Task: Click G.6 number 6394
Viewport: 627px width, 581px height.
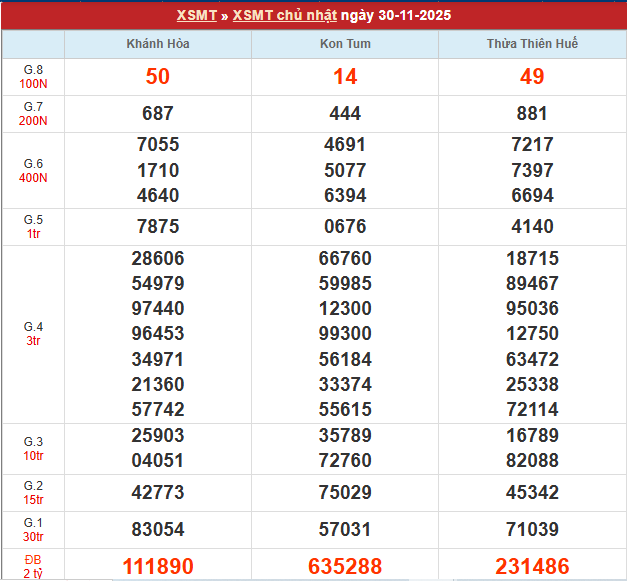Action: click(x=345, y=196)
